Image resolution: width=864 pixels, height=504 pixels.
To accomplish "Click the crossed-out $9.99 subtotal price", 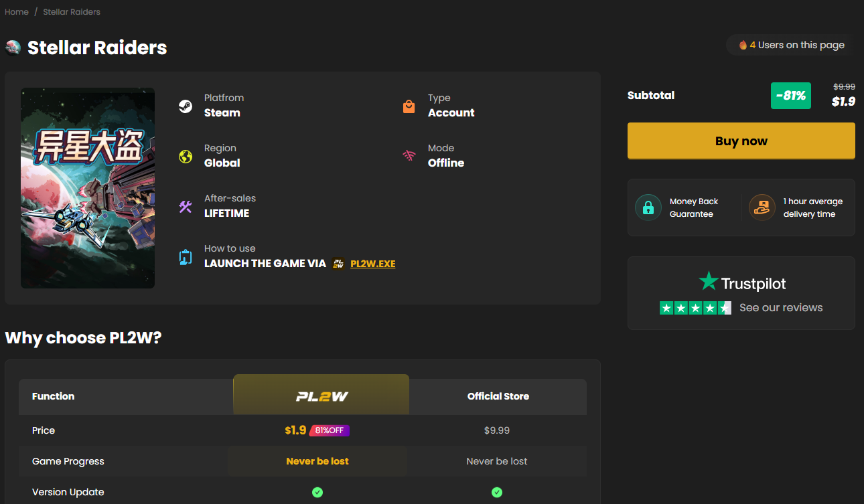I will pos(844,87).
